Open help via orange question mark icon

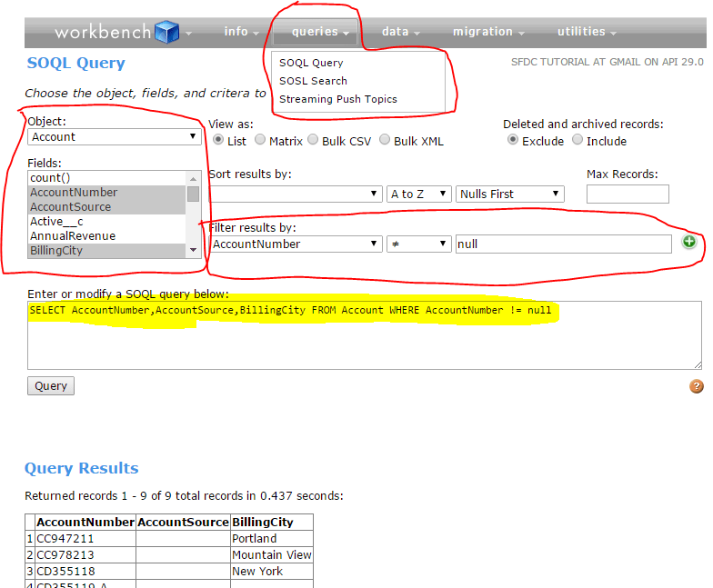[x=697, y=386]
